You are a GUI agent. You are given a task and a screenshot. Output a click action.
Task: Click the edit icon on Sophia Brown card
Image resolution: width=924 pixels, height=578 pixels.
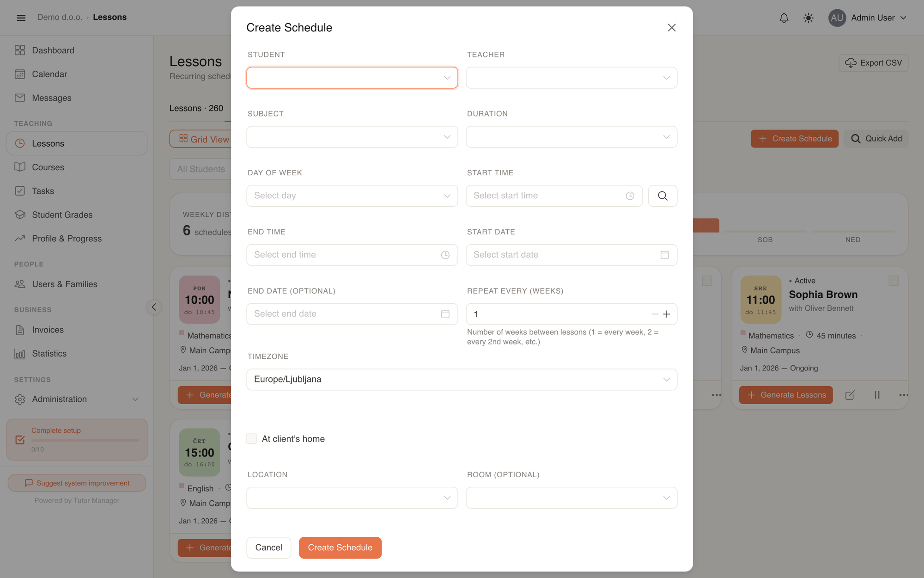click(850, 395)
